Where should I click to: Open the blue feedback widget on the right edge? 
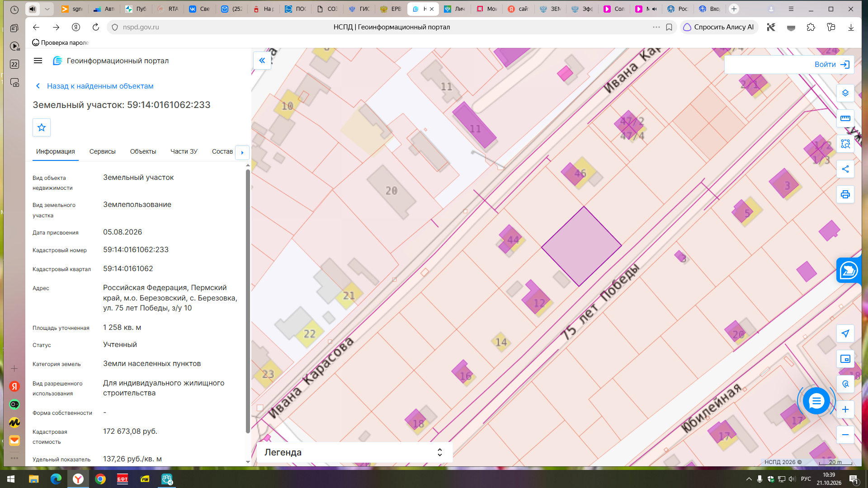[x=849, y=270]
